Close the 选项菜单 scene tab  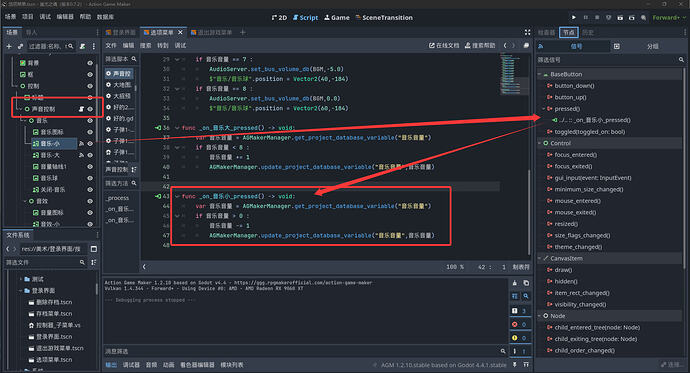180,32
